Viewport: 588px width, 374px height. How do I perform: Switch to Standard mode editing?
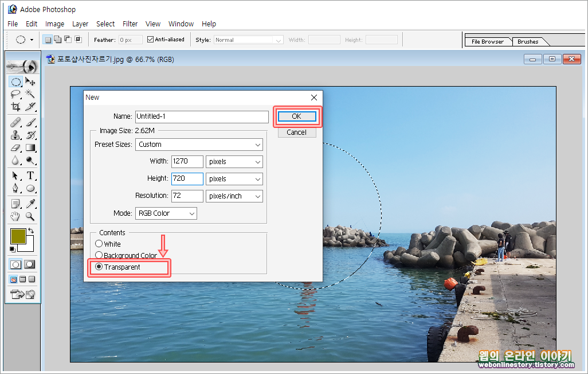pyautogui.click(x=15, y=264)
